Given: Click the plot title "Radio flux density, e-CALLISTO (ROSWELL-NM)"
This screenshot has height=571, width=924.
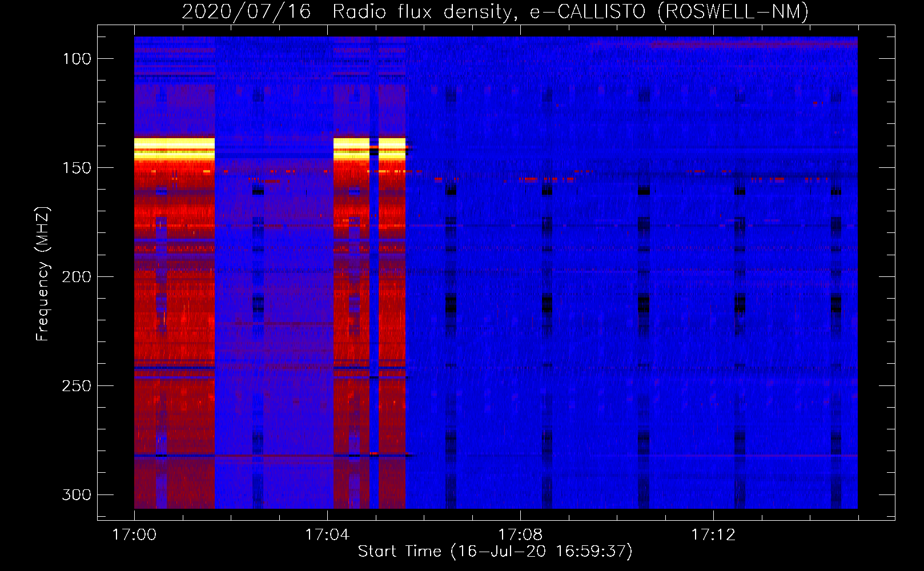Looking at the screenshot, I should 571,11.
